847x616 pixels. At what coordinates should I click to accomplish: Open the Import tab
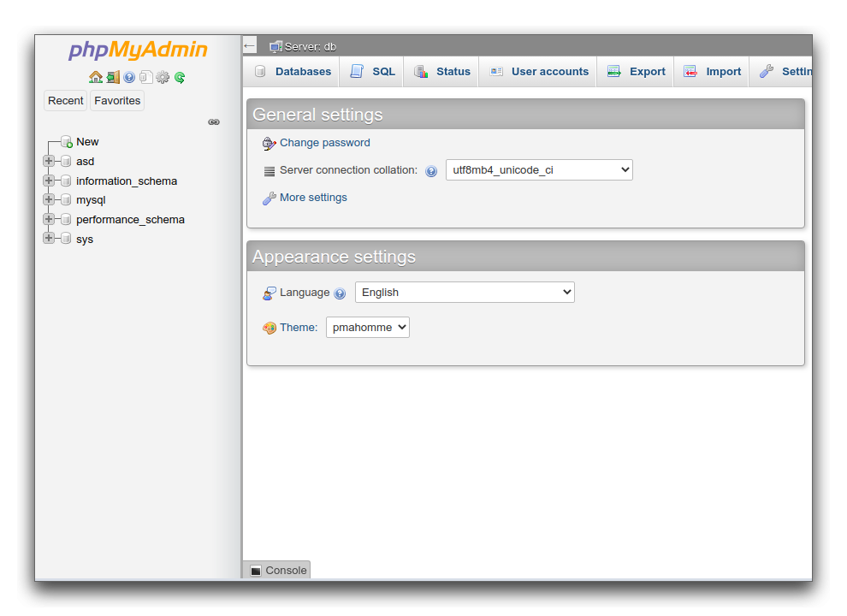click(x=712, y=71)
